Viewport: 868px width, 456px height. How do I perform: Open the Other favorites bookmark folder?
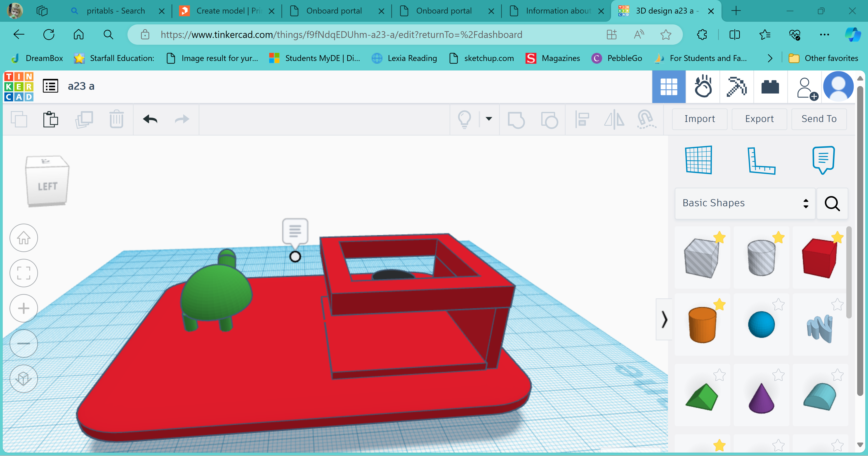(823, 58)
